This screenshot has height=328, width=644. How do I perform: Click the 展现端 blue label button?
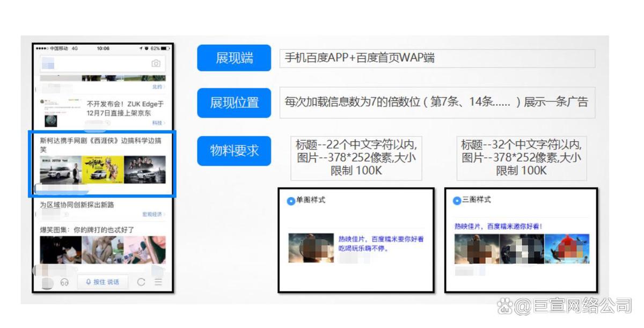pos(234,58)
